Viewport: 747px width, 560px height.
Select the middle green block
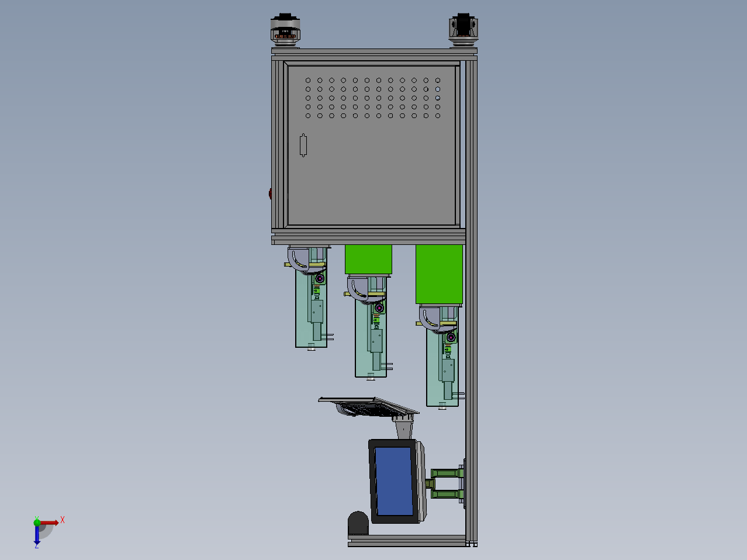coord(368,260)
